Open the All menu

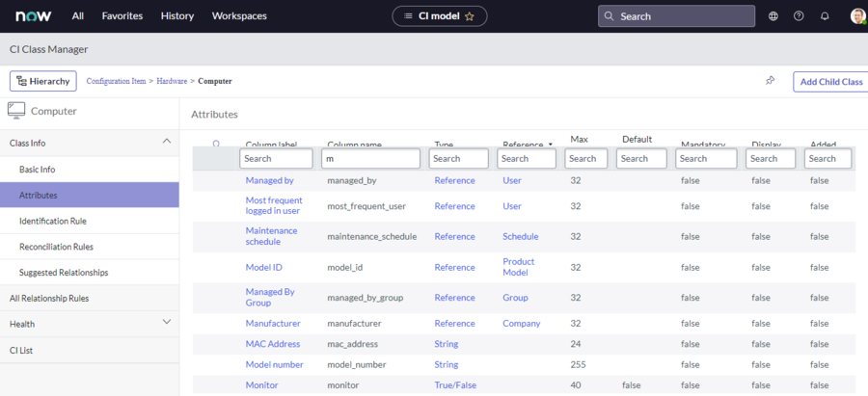tap(78, 16)
